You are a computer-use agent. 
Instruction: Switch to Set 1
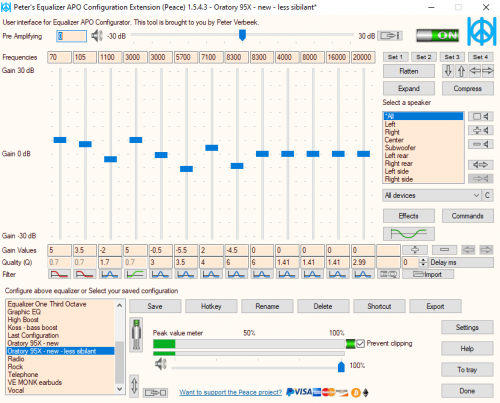coord(395,57)
